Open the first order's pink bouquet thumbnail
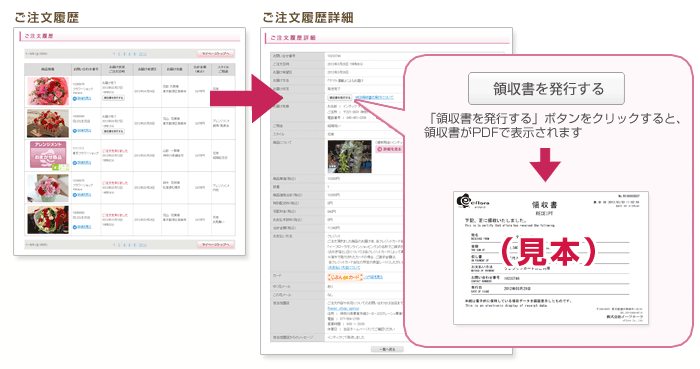The width and height of the screenshot is (700, 369). click(48, 91)
